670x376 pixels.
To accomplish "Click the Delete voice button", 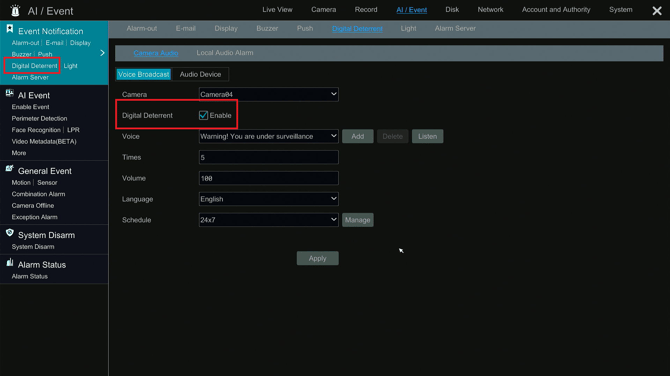I will click(392, 136).
